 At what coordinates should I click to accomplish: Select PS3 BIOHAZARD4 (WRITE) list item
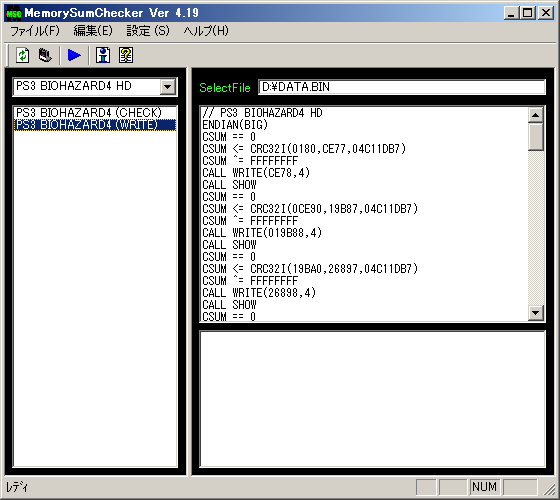[95, 125]
